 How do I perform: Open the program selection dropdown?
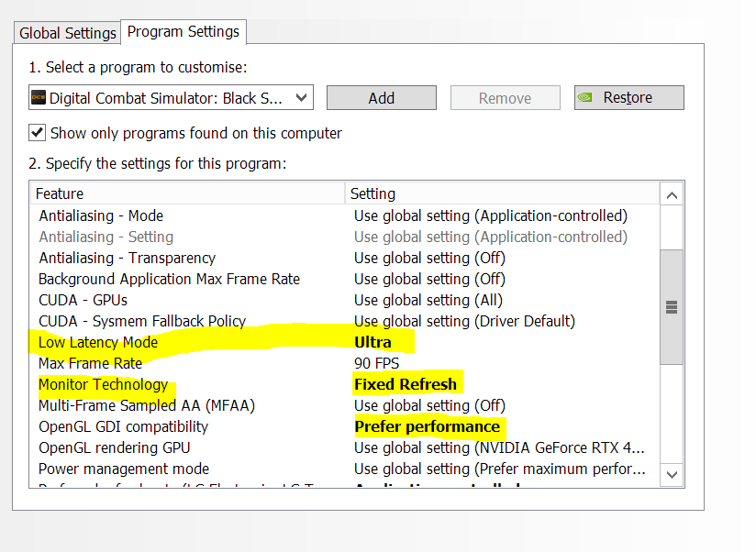pyautogui.click(x=171, y=98)
